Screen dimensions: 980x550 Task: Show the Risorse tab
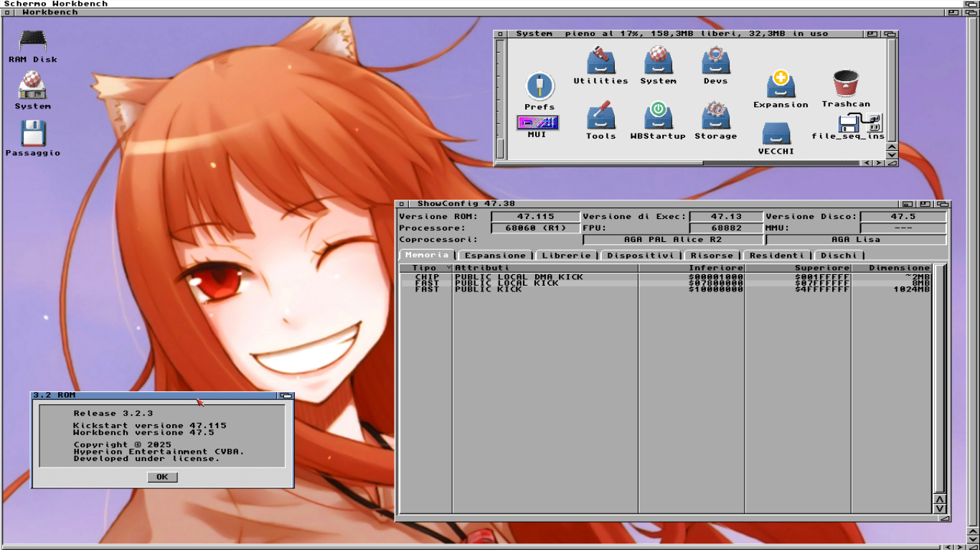[x=712, y=255]
